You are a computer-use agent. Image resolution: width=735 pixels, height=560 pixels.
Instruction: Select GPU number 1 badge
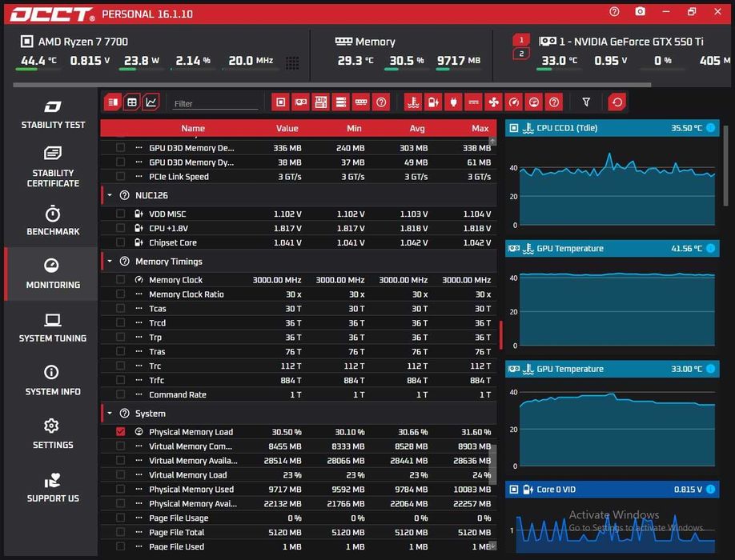coord(521,40)
